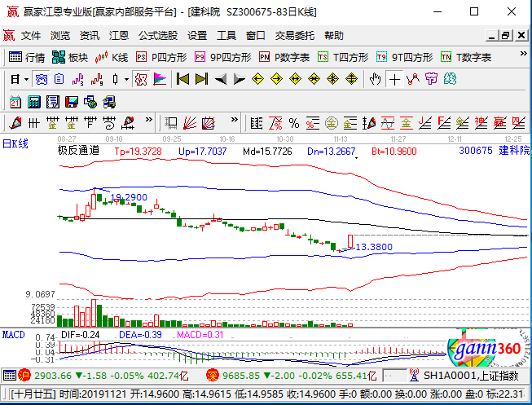The width and height of the screenshot is (532, 405).
Task: Expand the top toolbar overflow chevron after T数字表
Action: click(x=524, y=54)
